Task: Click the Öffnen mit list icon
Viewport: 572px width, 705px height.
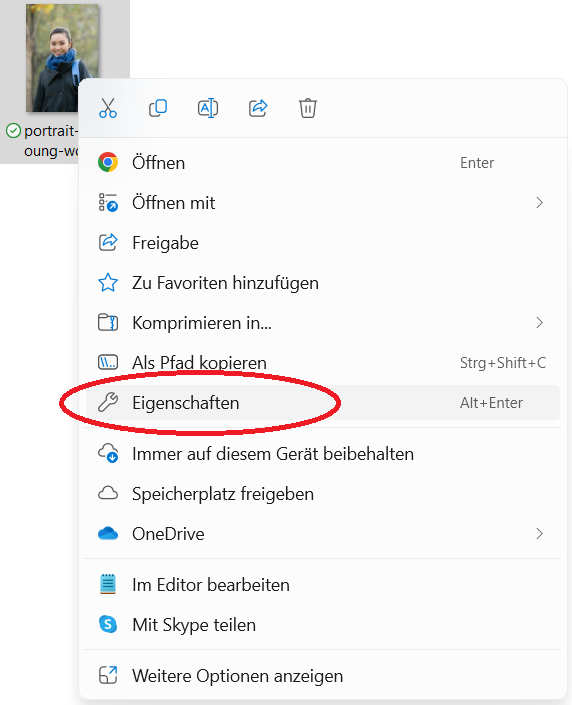Action: click(x=108, y=202)
